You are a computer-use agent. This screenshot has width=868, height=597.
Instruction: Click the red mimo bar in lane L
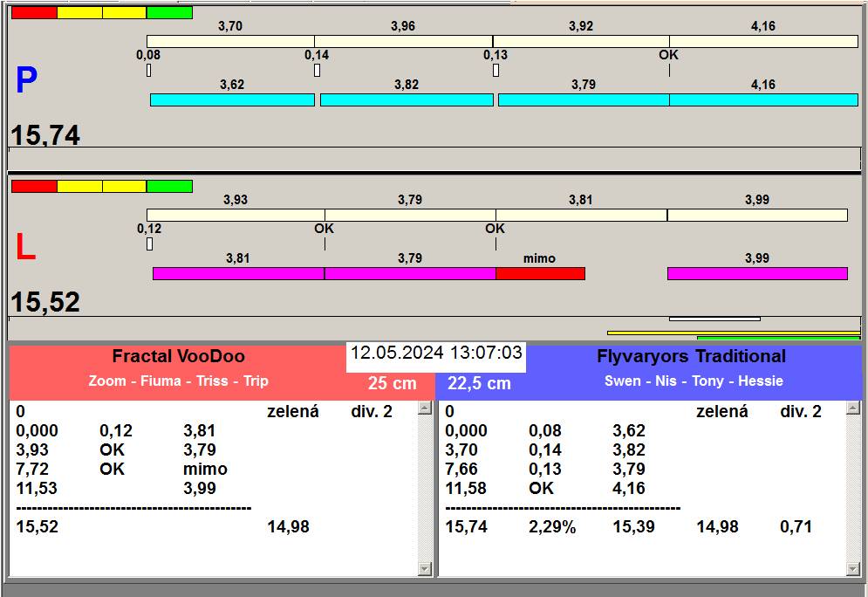point(540,273)
